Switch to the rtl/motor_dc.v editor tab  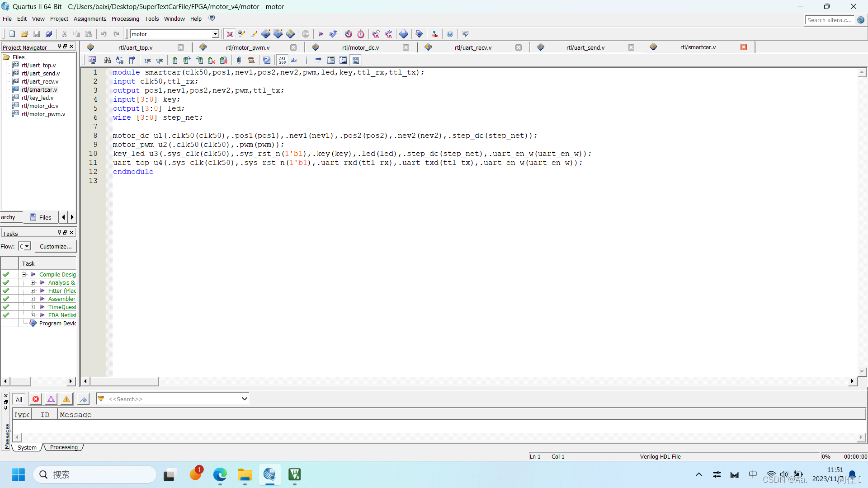361,47
